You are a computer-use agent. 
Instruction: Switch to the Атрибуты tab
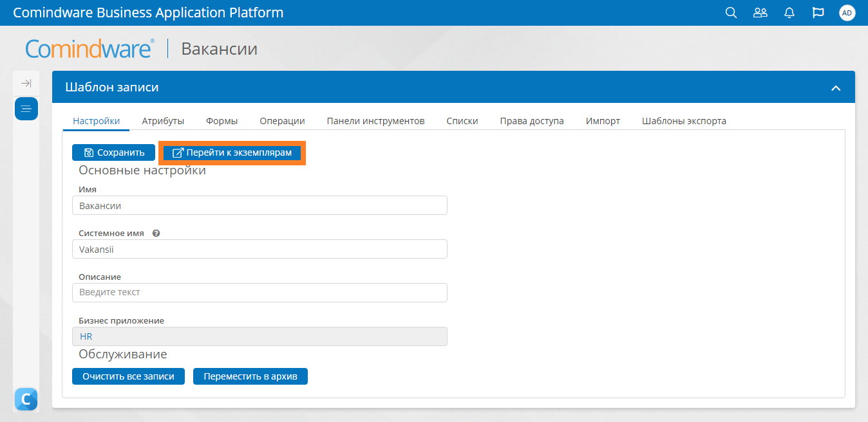coord(164,121)
